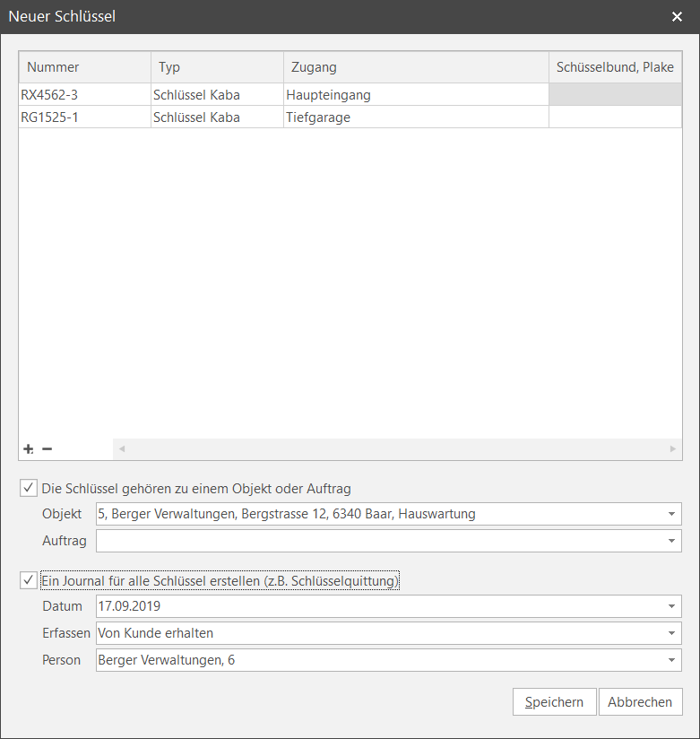
Task: Close the Neuer Schlüssel dialog with the X
Action: (677, 16)
